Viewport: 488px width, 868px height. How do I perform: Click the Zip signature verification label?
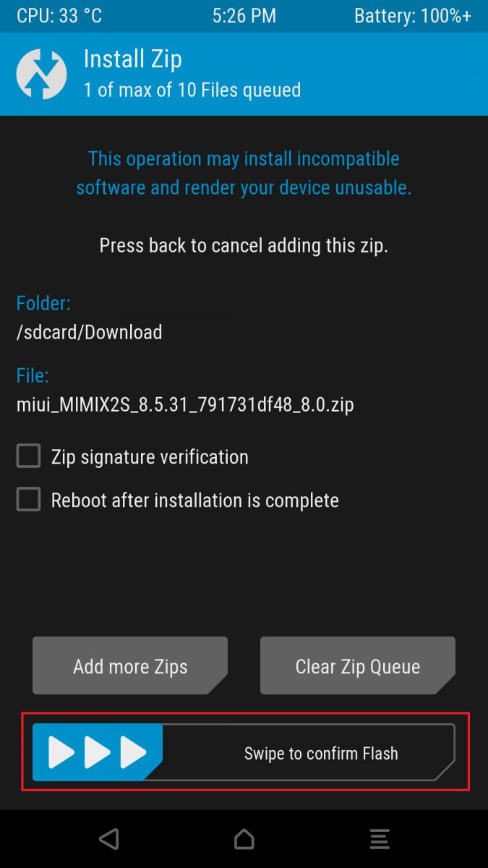pos(150,457)
